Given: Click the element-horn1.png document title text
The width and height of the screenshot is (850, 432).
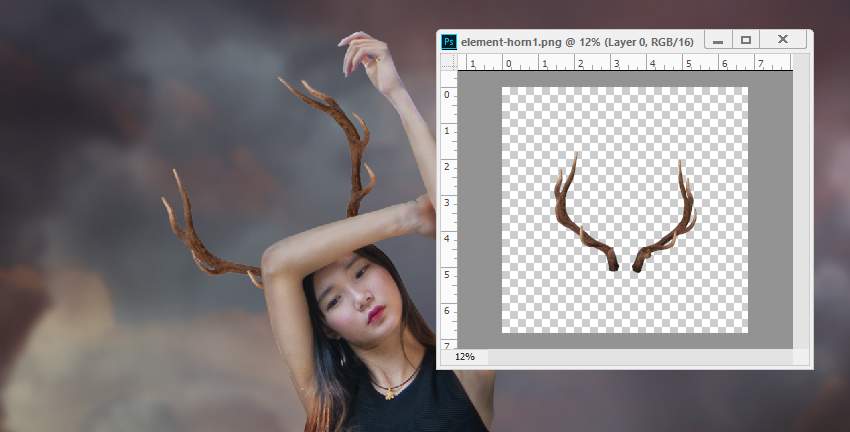Looking at the screenshot, I should click(577, 42).
